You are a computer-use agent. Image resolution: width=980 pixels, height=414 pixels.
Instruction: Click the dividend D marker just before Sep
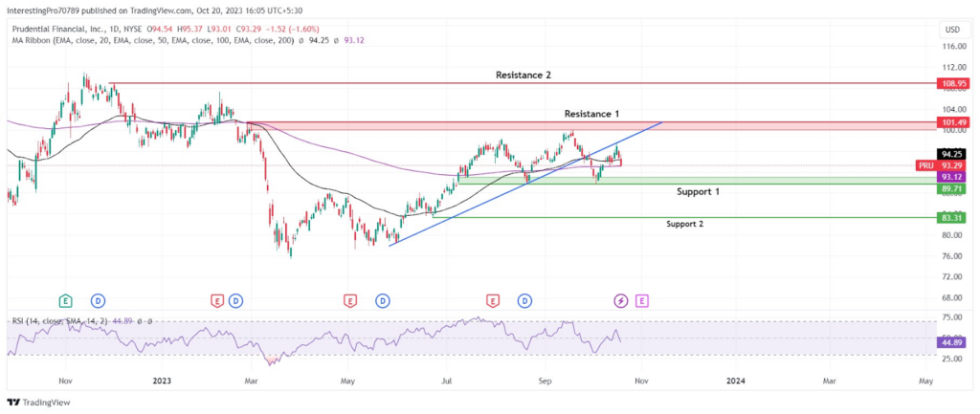(525, 301)
